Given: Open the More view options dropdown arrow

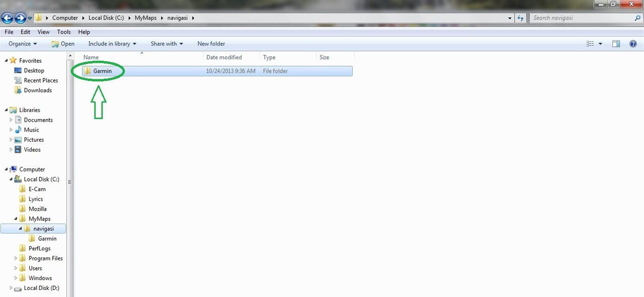Looking at the screenshot, I should 600,44.
